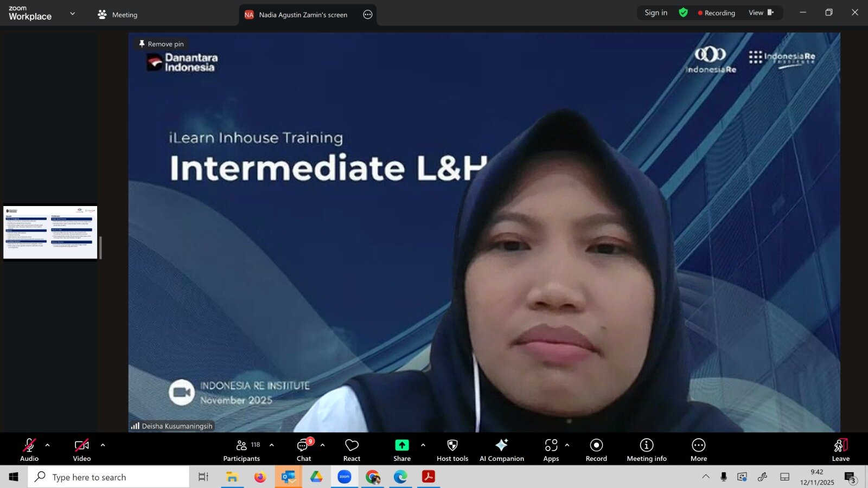Open the Zoom Workplace dropdown chevron

[x=72, y=14]
